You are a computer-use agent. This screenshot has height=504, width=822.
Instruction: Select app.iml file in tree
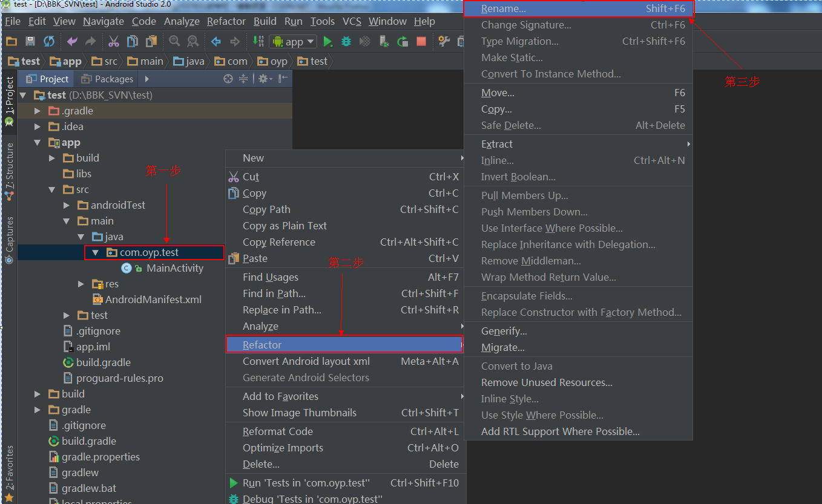pos(87,347)
